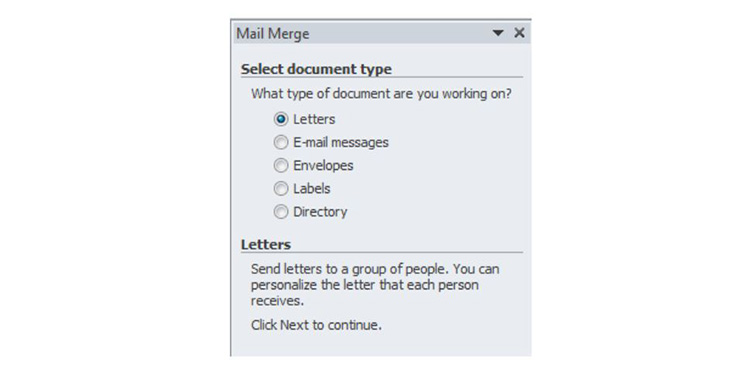Close the Mail Merge task pane
Image resolution: width=750 pixels, height=370 pixels.
coord(519,33)
